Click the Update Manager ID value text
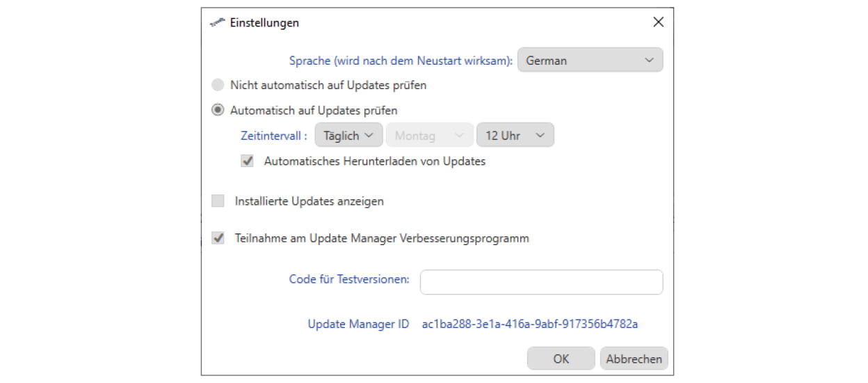868x383 pixels. (x=530, y=324)
